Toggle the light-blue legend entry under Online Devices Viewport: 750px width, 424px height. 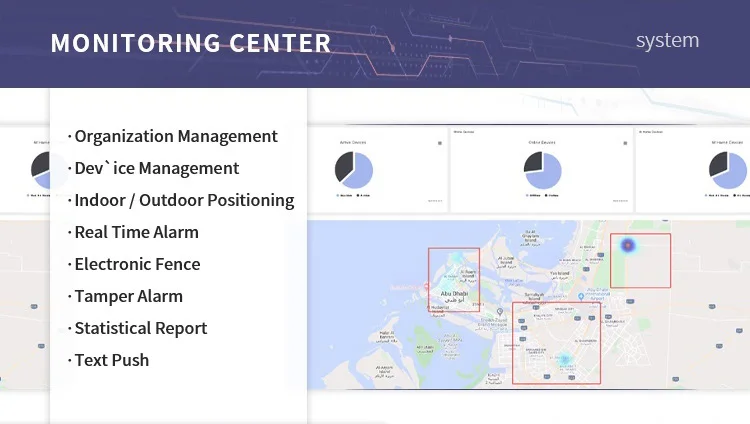[533, 195]
